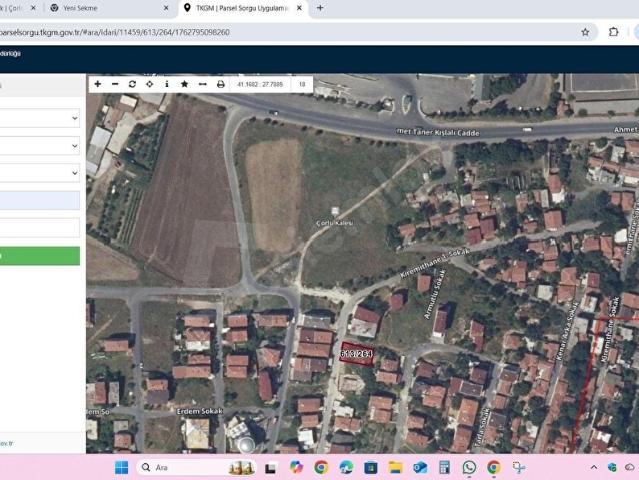639x480 pixels.
Task: Open the Snipping Tool from the taskbar
Action: (519, 467)
